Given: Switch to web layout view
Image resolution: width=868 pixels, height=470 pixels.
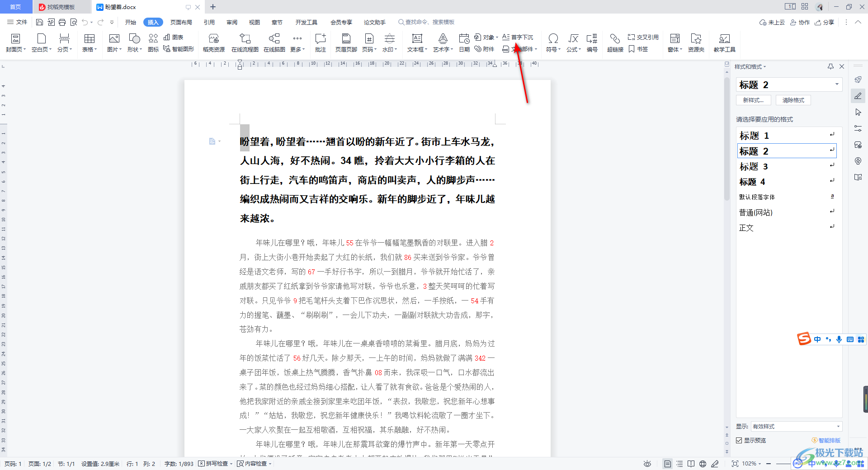Looking at the screenshot, I should pyautogui.click(x=703, y=464).
